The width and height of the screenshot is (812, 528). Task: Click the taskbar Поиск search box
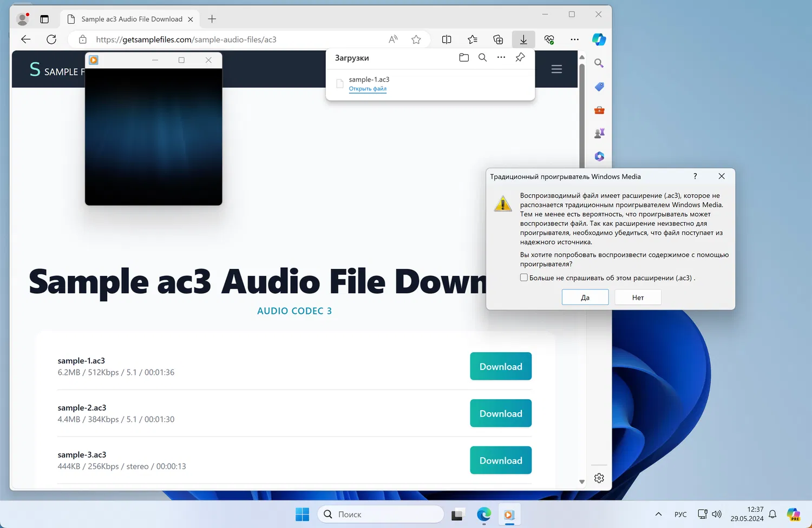(x=380, y=514)
